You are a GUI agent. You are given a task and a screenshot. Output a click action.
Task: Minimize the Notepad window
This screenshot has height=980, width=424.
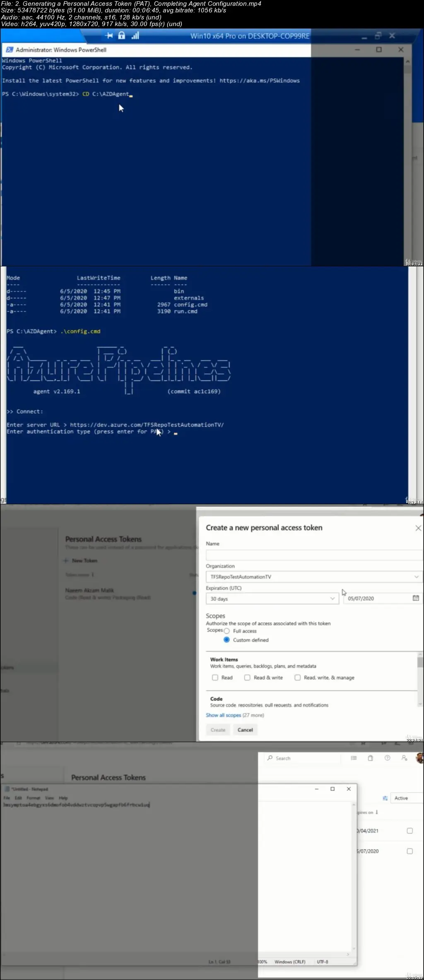coord(317,789)
